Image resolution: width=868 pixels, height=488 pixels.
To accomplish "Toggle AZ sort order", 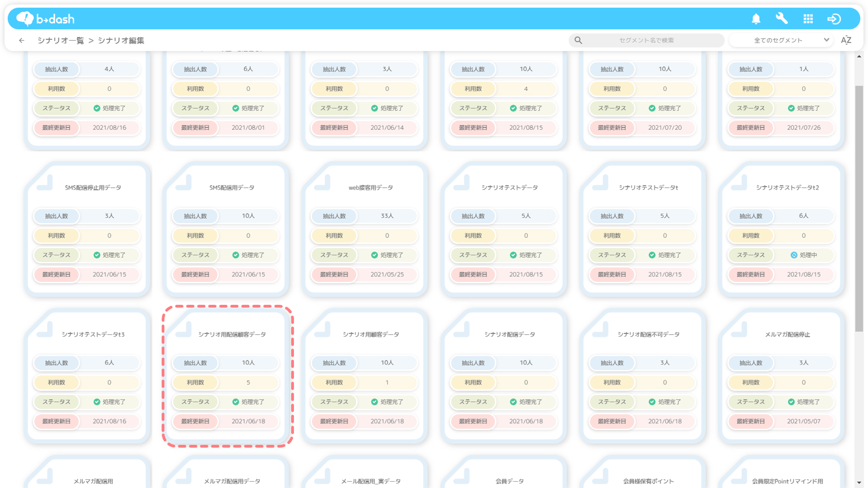I will (x=846, y=40).
